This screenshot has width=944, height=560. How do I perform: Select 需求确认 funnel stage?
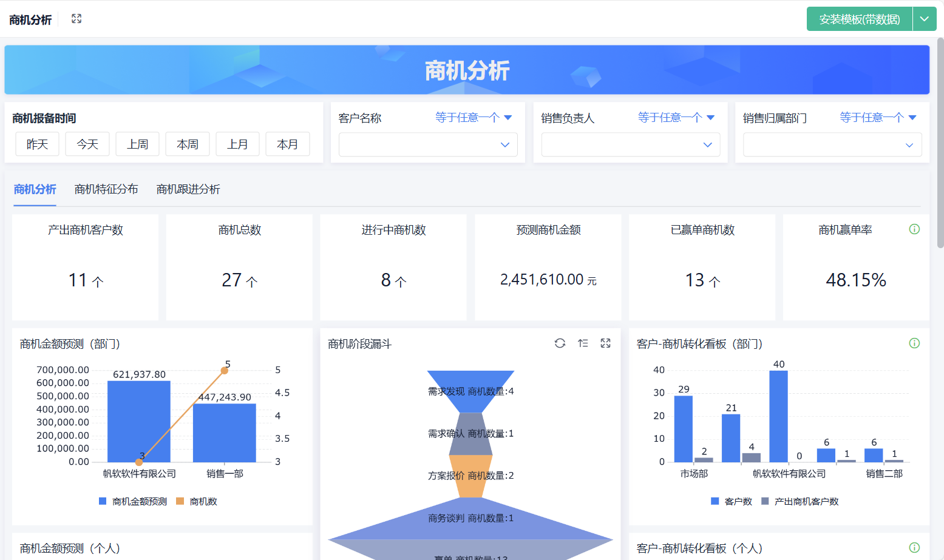pos(470,434)
